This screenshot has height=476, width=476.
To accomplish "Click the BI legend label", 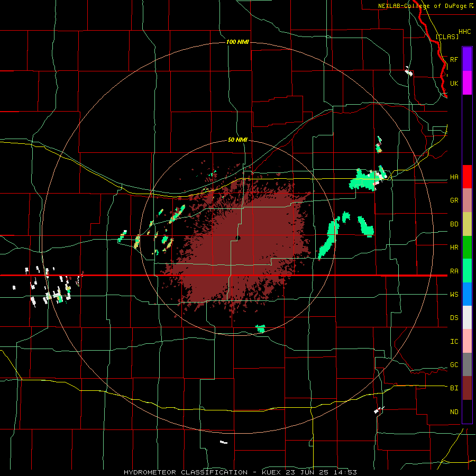I will [x=454, y=388].
